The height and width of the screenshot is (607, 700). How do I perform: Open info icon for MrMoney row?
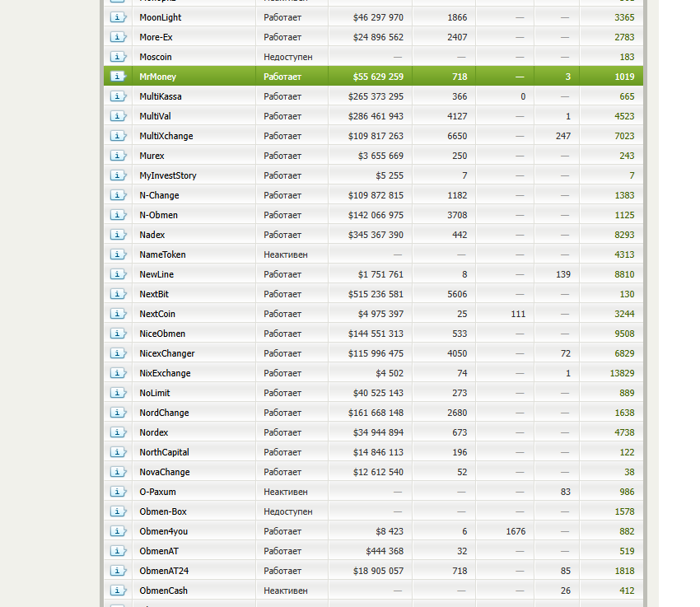[118, 77]
